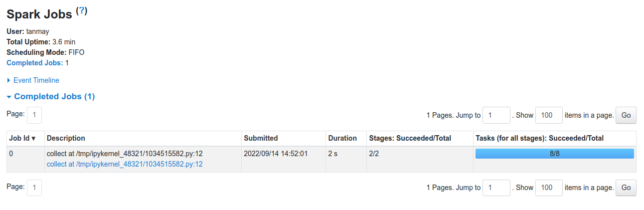644x210 pixels.
Task: Sort by the Submitted column header
Action: (261, 138)
